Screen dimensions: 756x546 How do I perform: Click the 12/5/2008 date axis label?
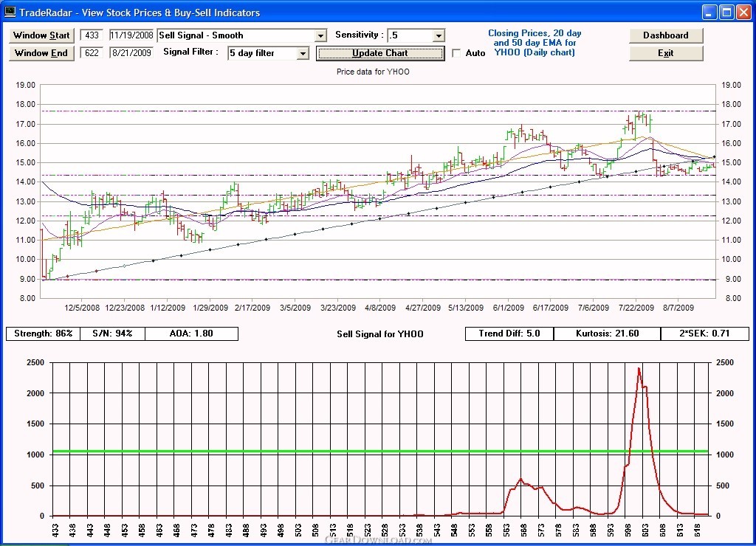[x=82, y=308]
